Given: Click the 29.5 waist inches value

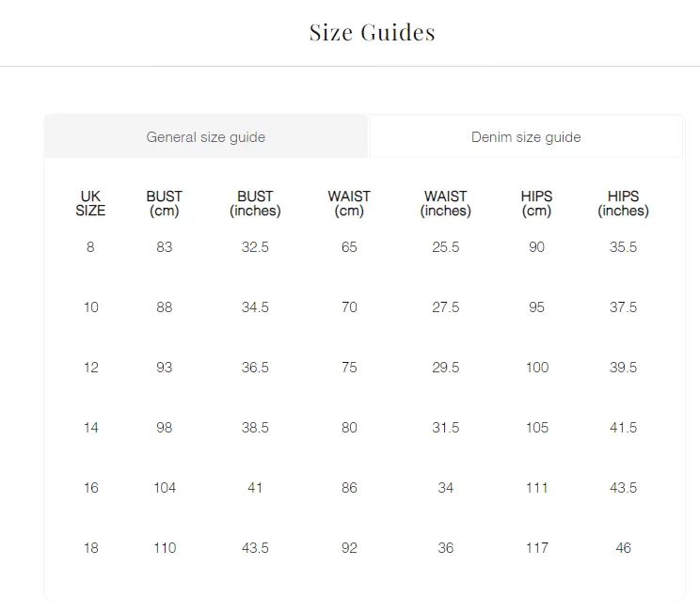Looking at the screenshot, I should [x=446, y=368].
